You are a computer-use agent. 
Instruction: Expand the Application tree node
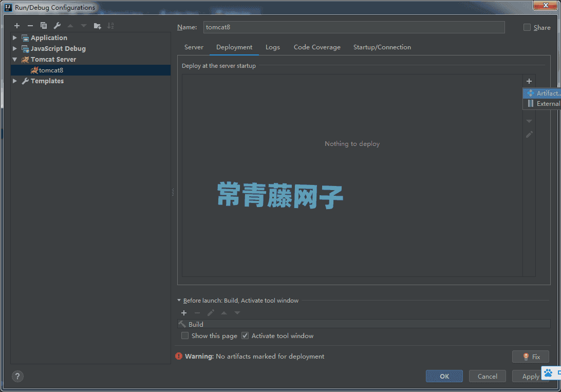[x=15, y=38]
